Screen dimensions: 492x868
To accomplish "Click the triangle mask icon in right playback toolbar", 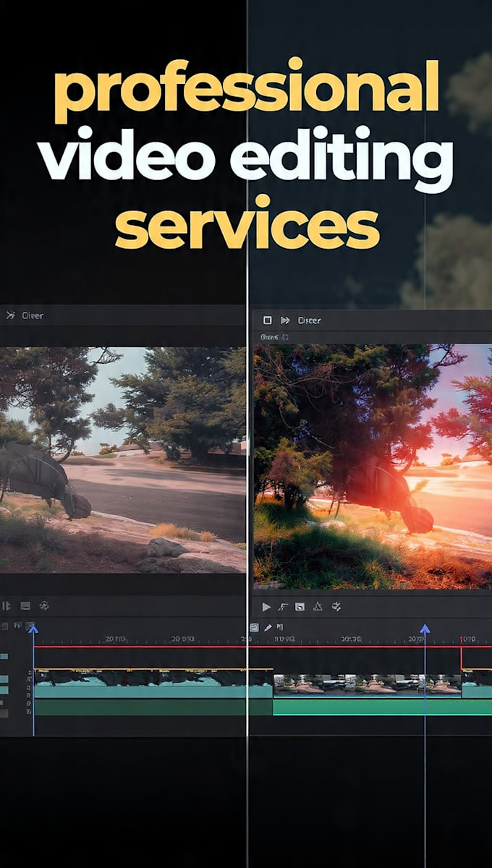I will click(318, 607).
